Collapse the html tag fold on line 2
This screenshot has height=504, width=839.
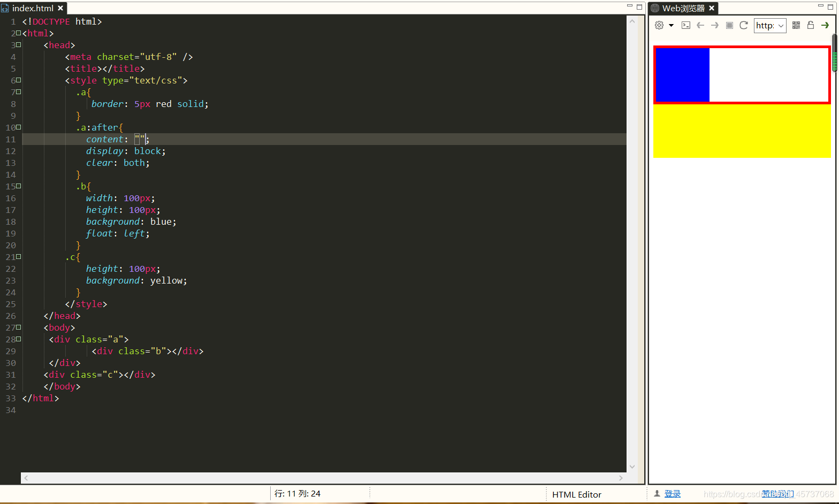tap(19, 33)
